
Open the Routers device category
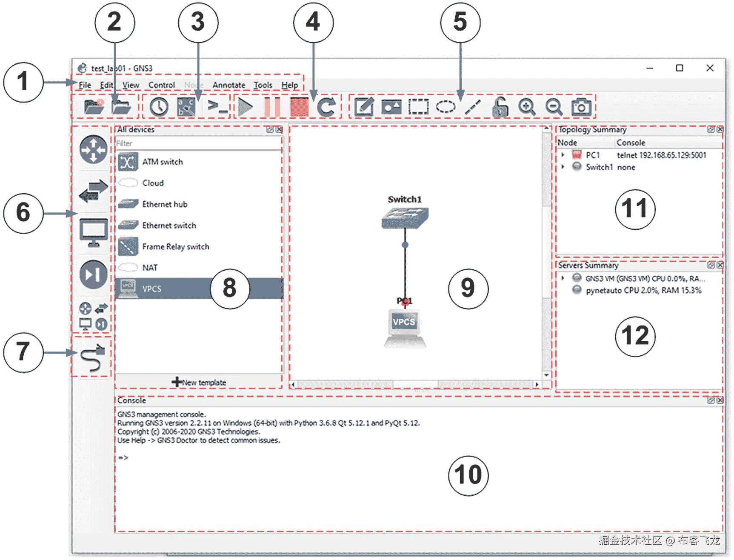(93, 150)
